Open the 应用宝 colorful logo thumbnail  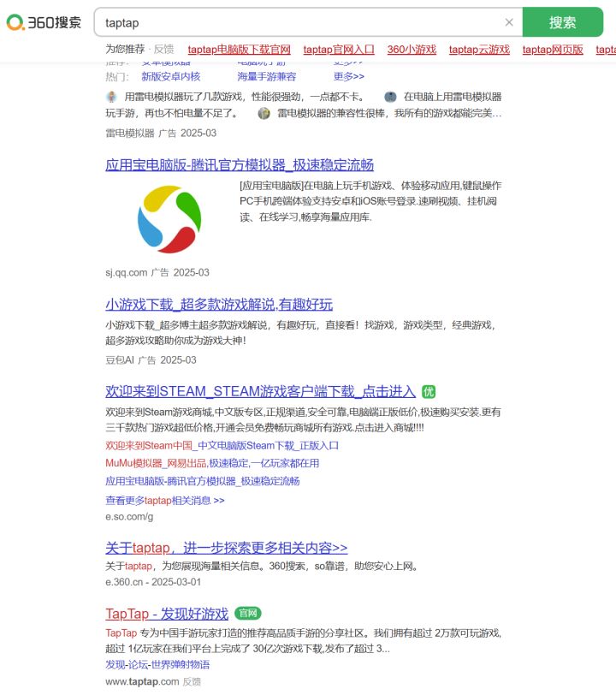pyautogui.click(x=169, y=219)
